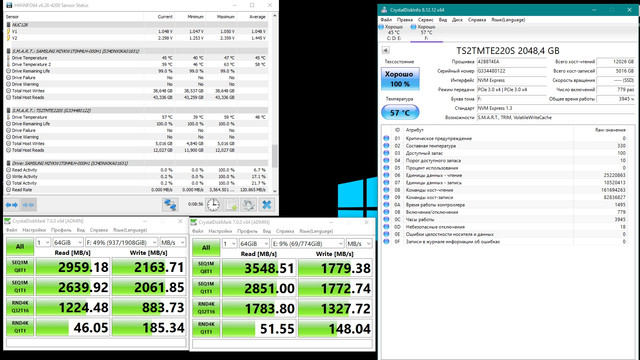The image size is (640, 360).
Task: Run SEQ1M Q1T1 test in E: CrystalDiskMark
Action: (206, 288)
